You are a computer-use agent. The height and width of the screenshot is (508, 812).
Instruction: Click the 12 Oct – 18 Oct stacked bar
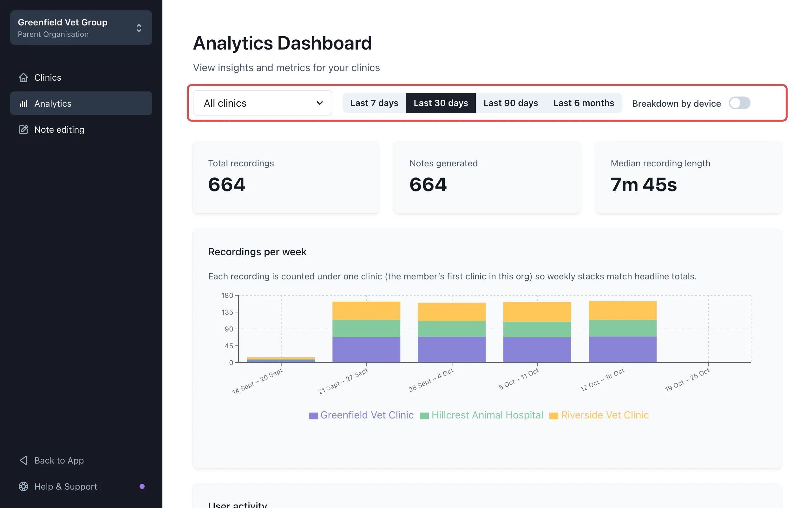pos(622,332)
